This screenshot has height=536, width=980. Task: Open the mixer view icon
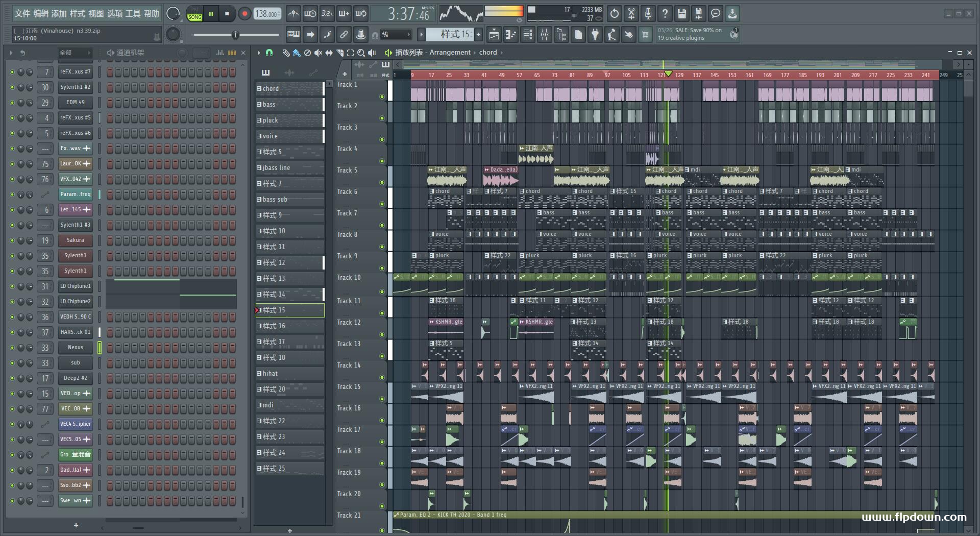[x=545, y=35]
